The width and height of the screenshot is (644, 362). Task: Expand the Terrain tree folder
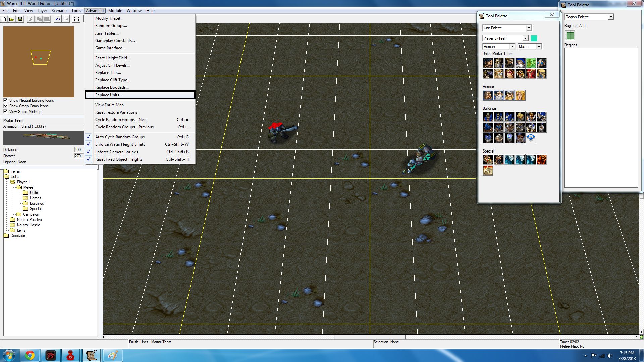(12, 171)
